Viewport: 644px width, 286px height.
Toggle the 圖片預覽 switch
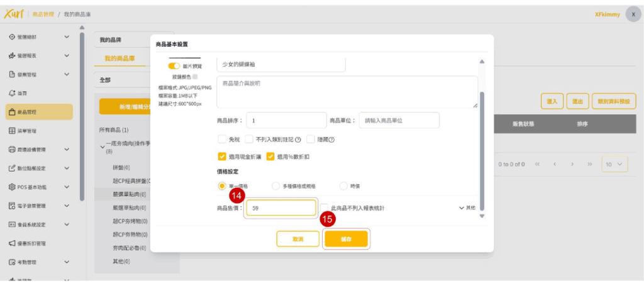coord(174,66)
